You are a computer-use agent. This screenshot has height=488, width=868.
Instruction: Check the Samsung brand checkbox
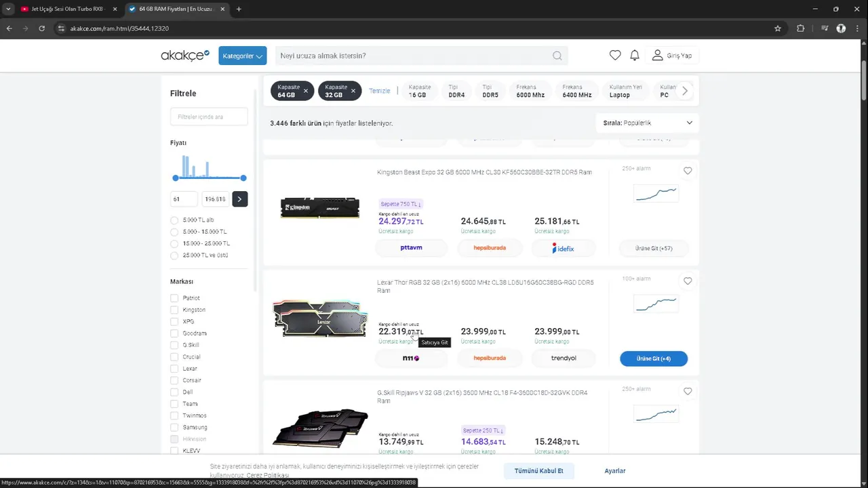point(174,427)
